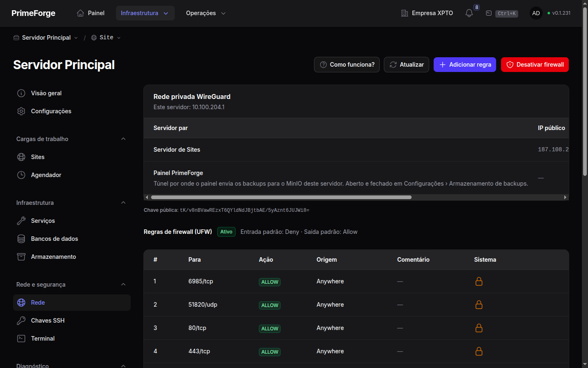The width and height of the screenshot is (588, 368).
Task: Click Adicionar regra button
Action: coord(465,65)
